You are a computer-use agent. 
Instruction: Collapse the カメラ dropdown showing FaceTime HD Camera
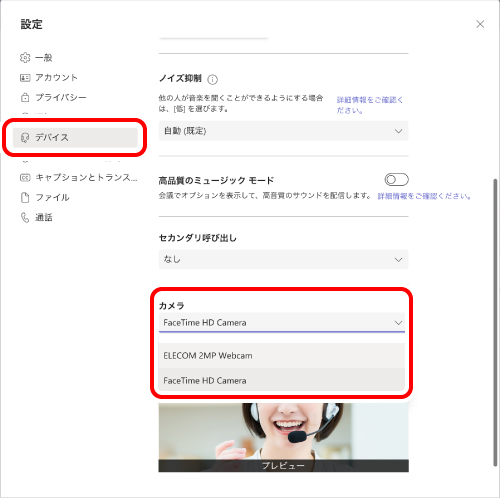282,323
